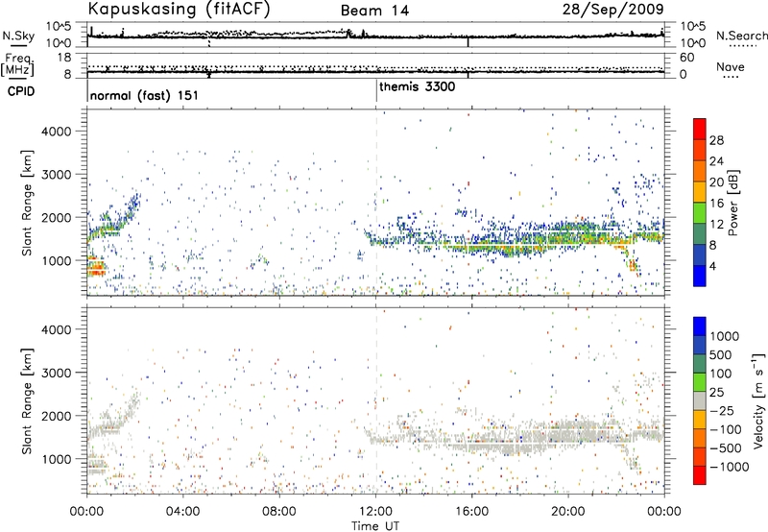This screenshot has width=768, height=532.
Task: Click the '-1000' tick on the Velocity colorbar
Action: 729,467
